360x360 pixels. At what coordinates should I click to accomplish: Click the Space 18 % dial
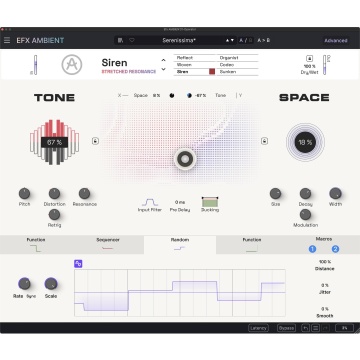click(x=305, y=142)
